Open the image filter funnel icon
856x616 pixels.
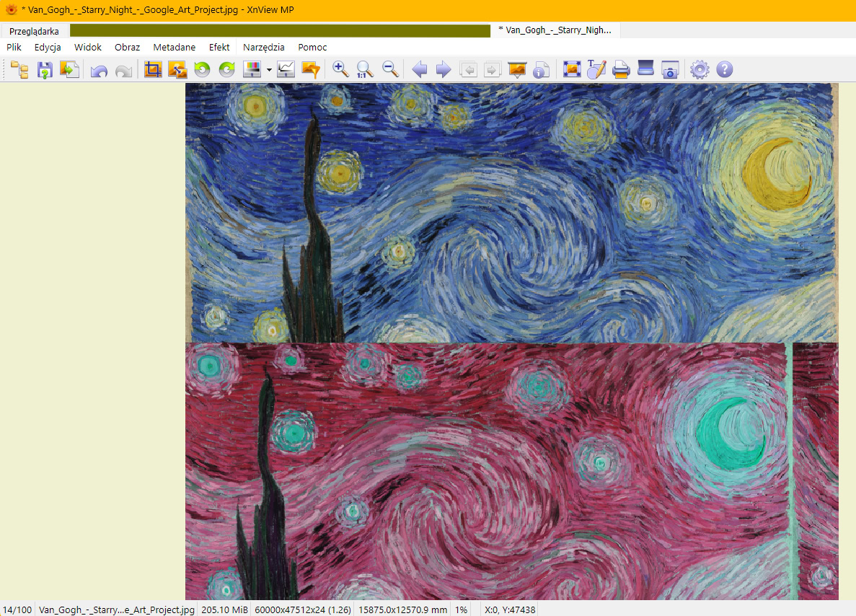pyautogui.click(x=311, y=70)
